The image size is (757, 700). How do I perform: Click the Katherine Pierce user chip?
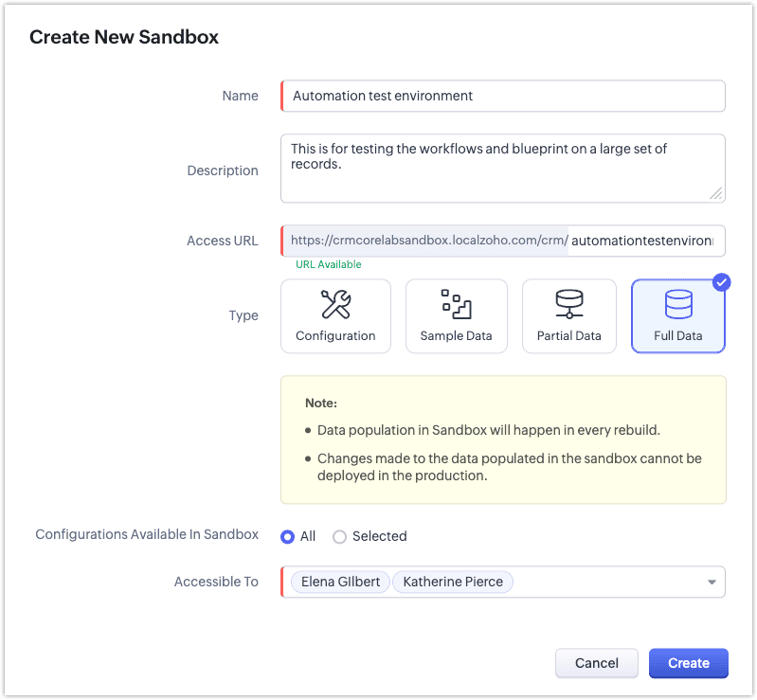[452, 582]
